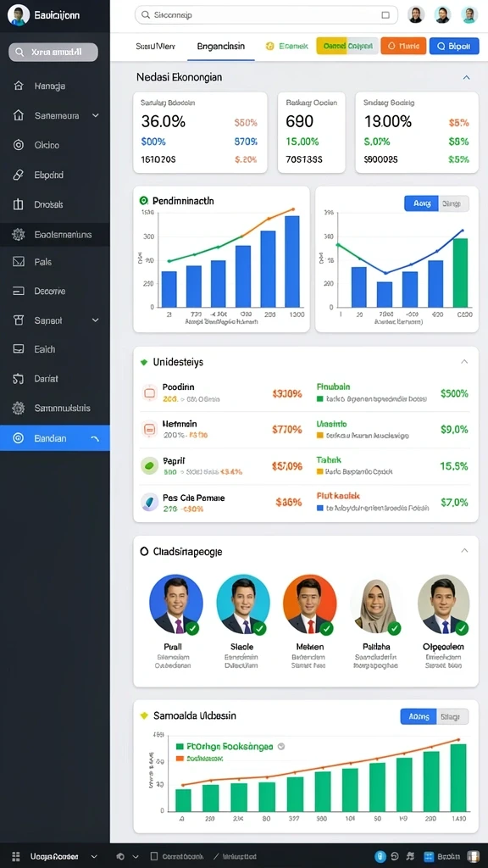
Task: Open the Samnnulstris gear icon item
Action: click(19, 408)
